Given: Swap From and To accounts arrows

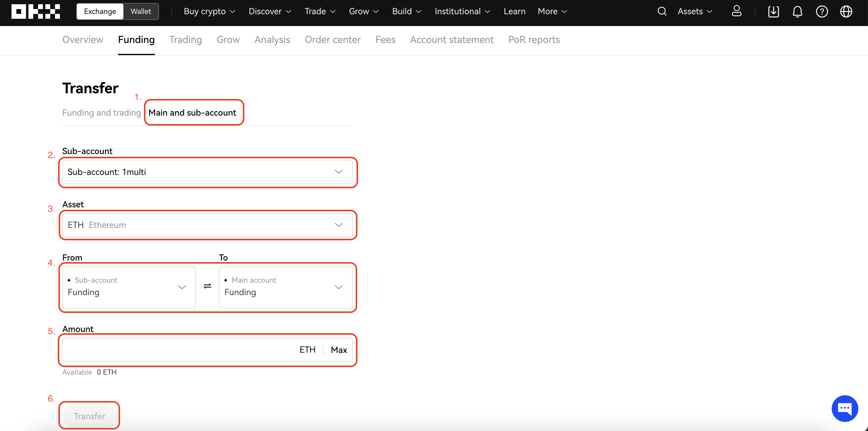Looking at the screenshot, I should pos(207,286).
